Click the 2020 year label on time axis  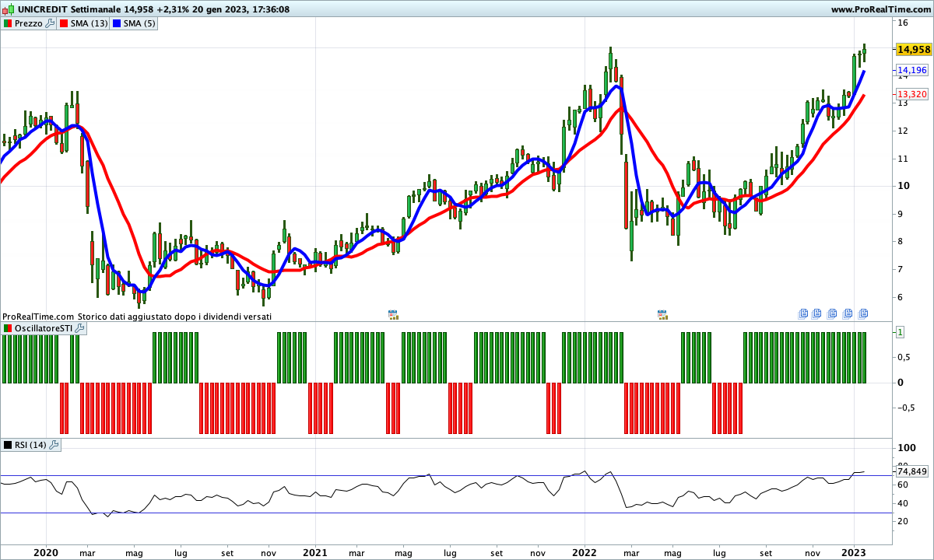tap(46, 552)
